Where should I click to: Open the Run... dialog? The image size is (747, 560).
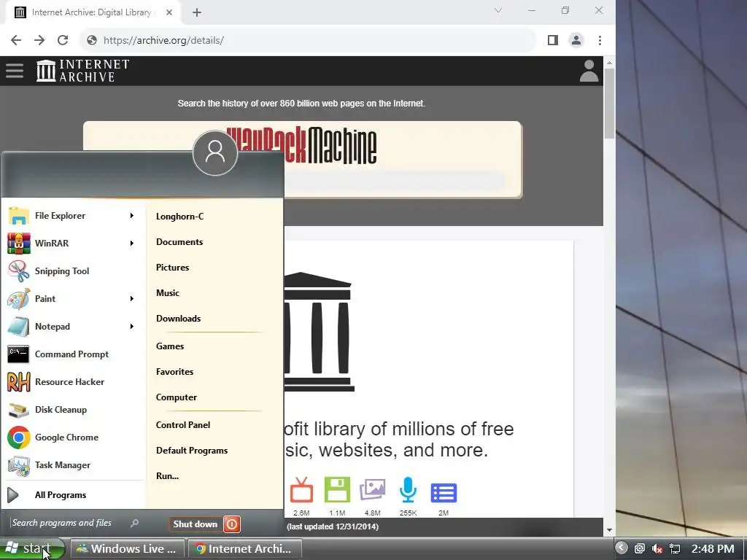167,475
